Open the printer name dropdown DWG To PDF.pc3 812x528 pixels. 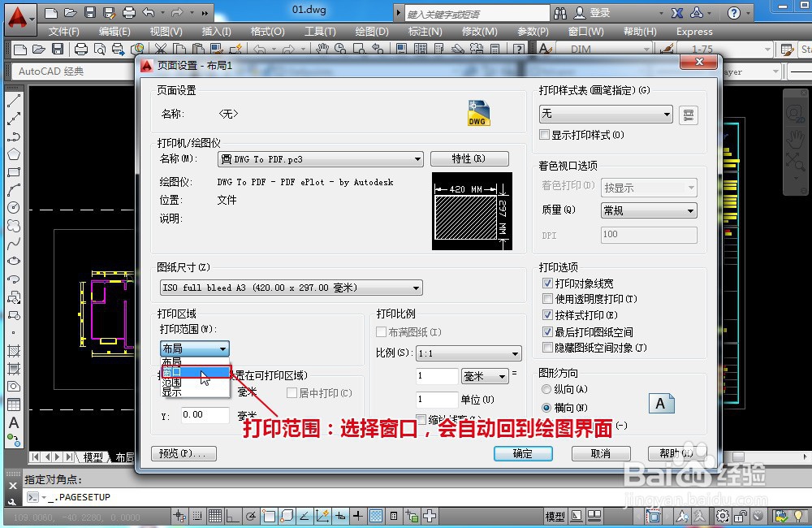320,159
